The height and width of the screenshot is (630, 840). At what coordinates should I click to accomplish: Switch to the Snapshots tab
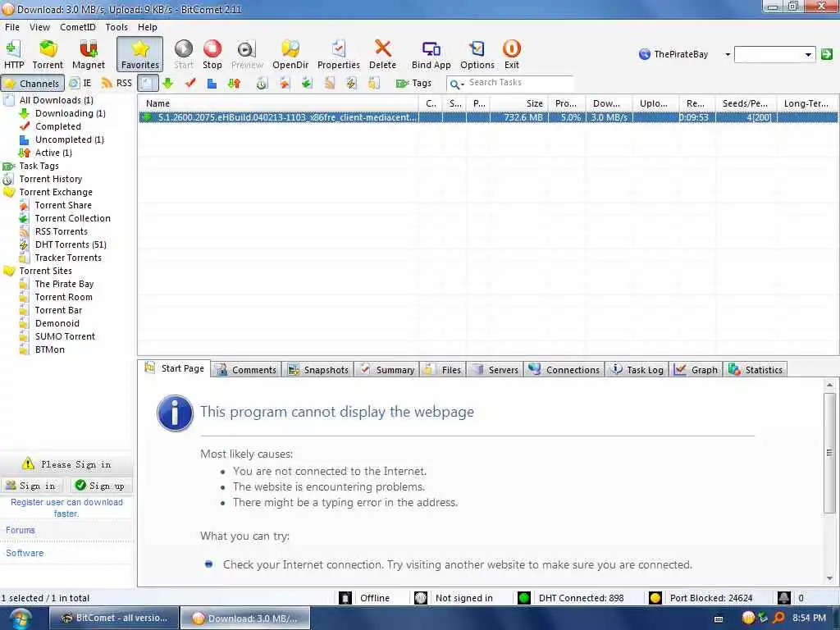point(318,370)
